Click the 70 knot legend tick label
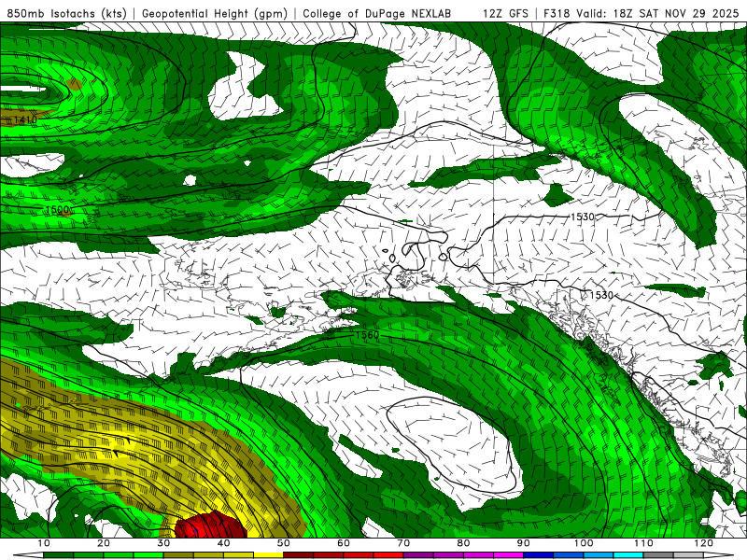747x560 pixels. point(404,543)
